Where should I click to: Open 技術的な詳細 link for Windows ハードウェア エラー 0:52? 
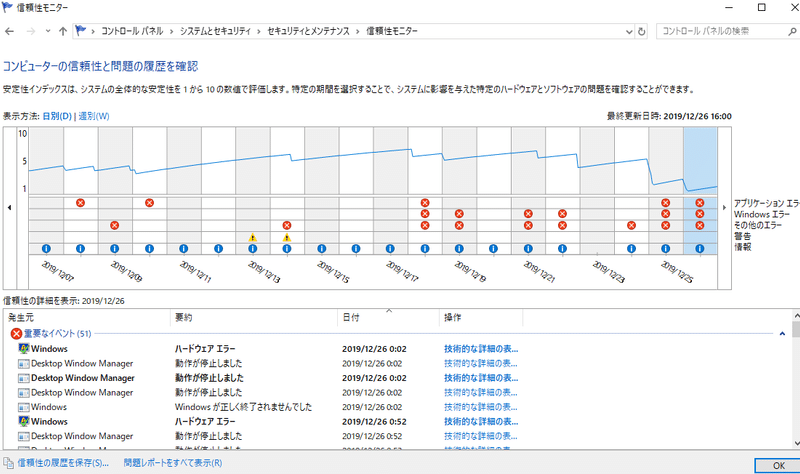tap(481, 421)
